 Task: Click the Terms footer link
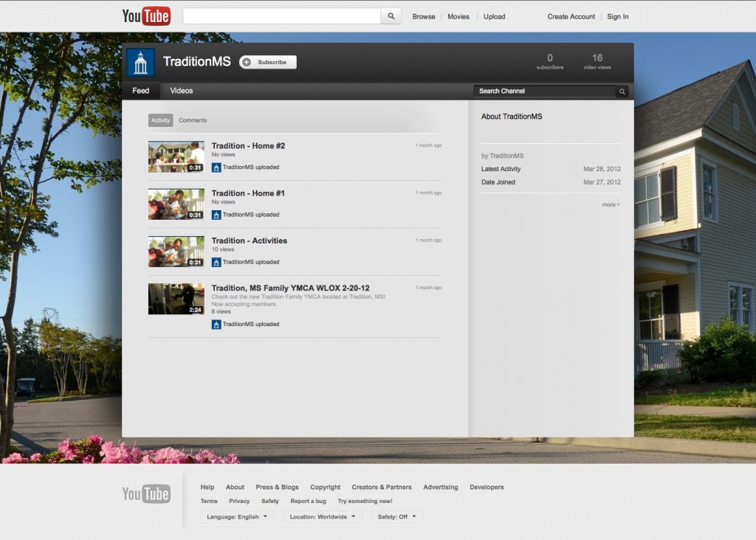pos(209,501)
